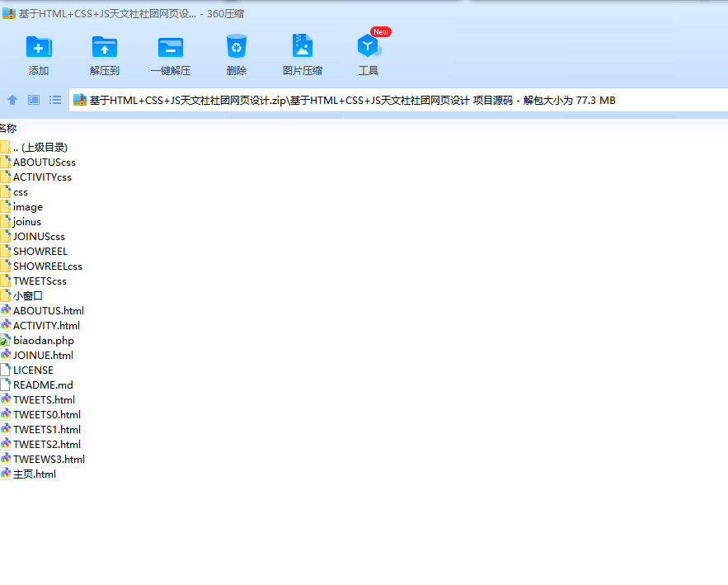The height and width of the screenshot is (585, 728).
Task: Select the css folder
Action: [14, 192]
